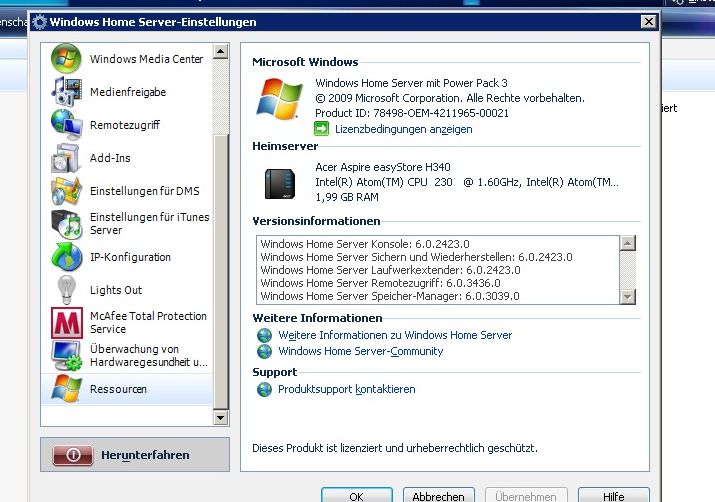
Task: Click the green arrow license icon
Action: coord(321,129)
